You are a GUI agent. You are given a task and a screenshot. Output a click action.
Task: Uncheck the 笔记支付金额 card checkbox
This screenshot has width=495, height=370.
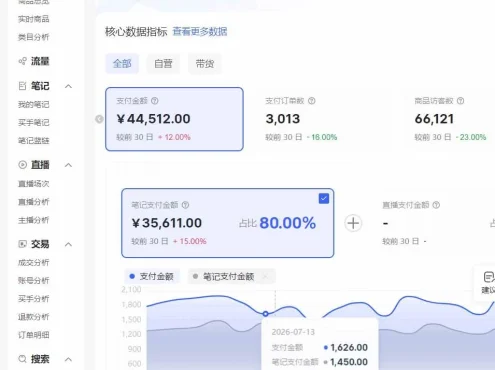[324, 199]
